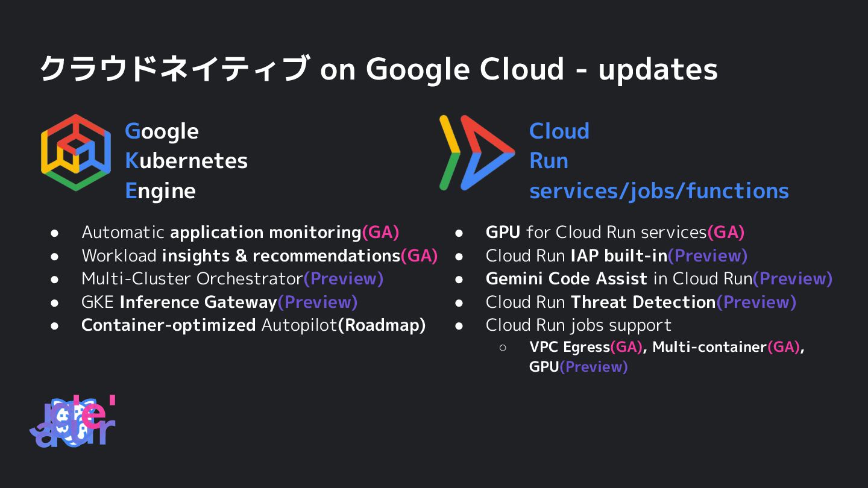Click the overlapping colored logo at bottom left
The width and height of the screenshot is (868, 488).
click(x=72, y=422)
